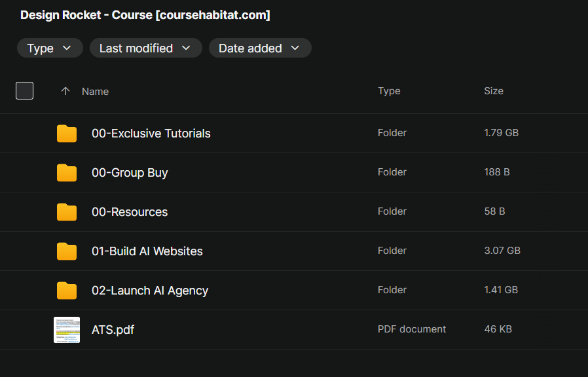
Task: Click Folder type of 00-Group Buy row
Action: pyautogui.click(x=392, y=172)
